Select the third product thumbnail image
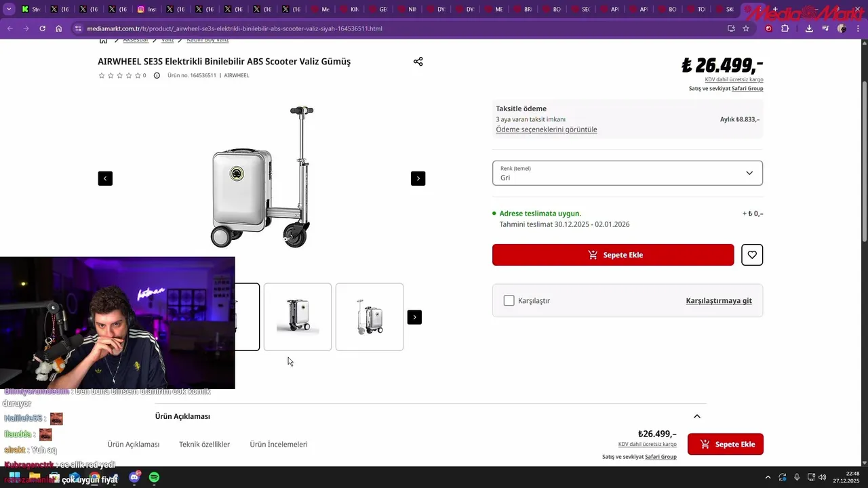This screenshot has width=868, height=488. point(370,317)
